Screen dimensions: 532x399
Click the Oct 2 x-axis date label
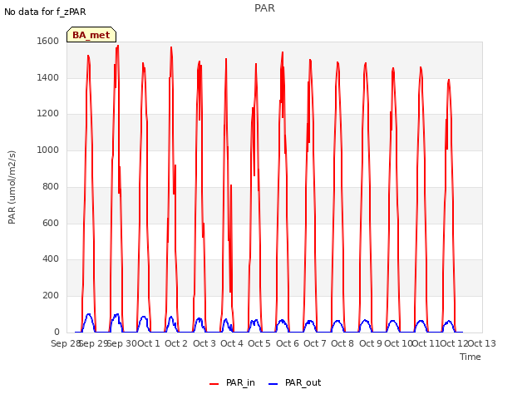tap(176, 343)
